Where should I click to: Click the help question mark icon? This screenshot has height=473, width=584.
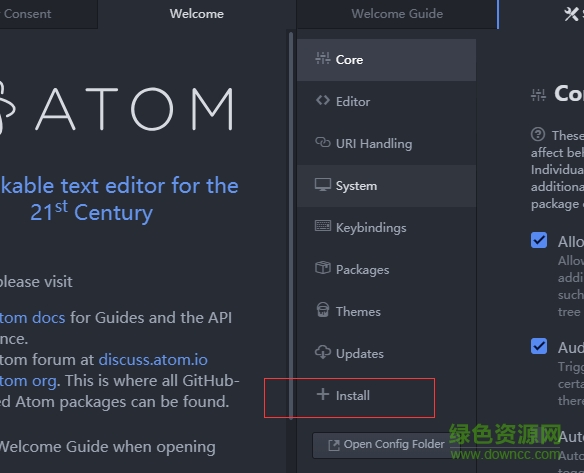(538, 134)
